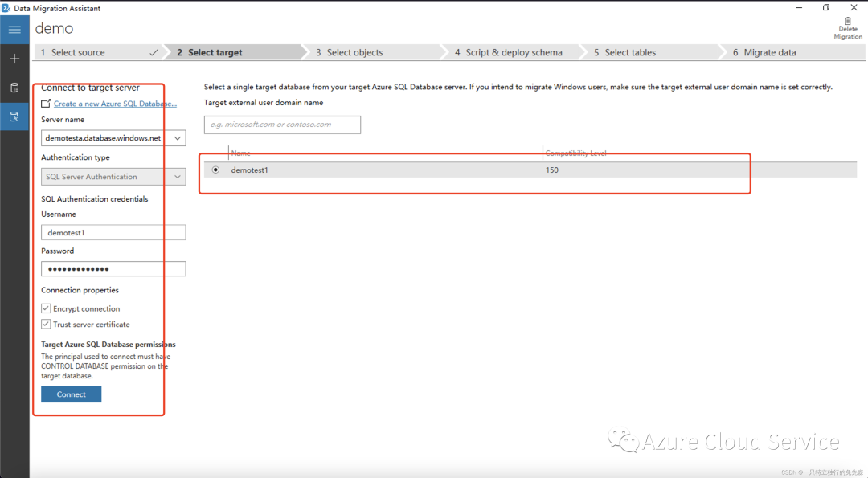Click the Username input field

click(x=113, y=232)
